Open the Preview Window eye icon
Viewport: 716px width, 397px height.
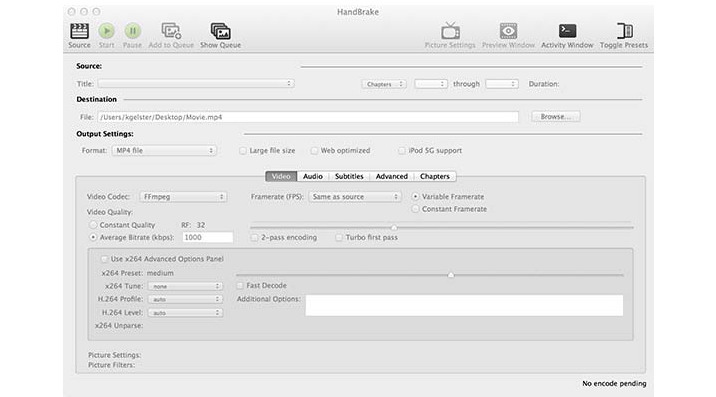[x=508, y=31]
